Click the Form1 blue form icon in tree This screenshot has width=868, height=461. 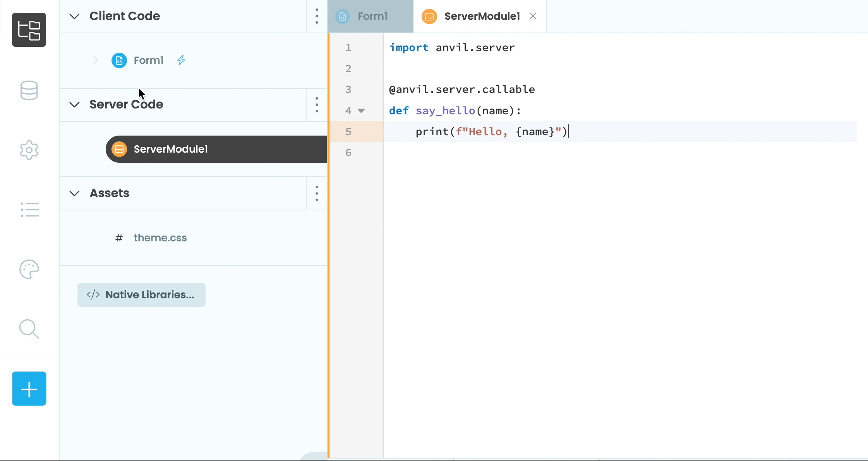coord(119,60)
